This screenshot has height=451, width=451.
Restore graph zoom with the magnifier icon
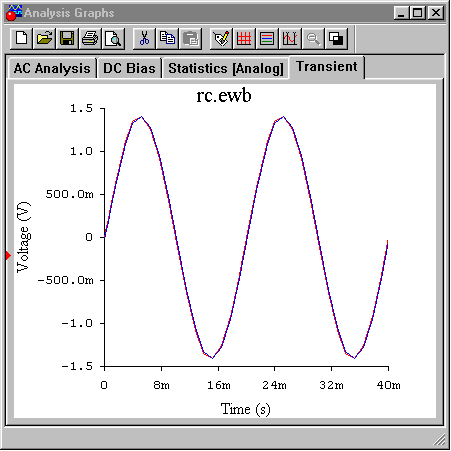point(313,39)
